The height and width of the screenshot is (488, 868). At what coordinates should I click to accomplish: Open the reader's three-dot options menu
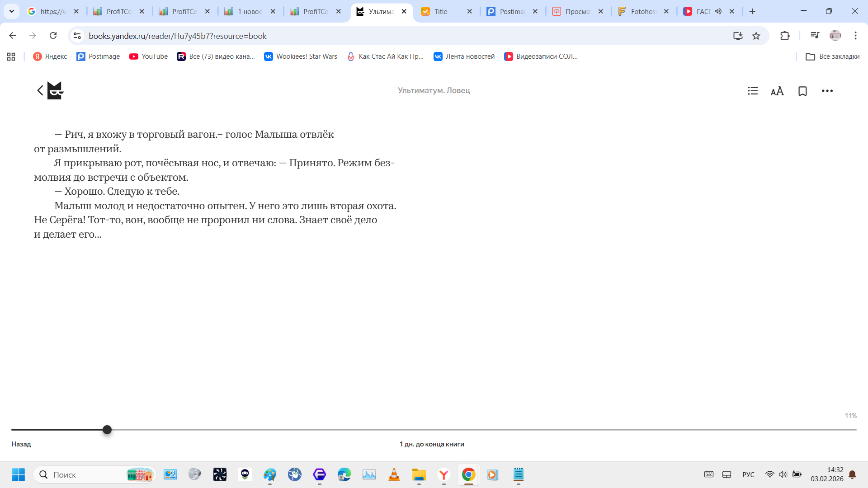click(827, 91)
